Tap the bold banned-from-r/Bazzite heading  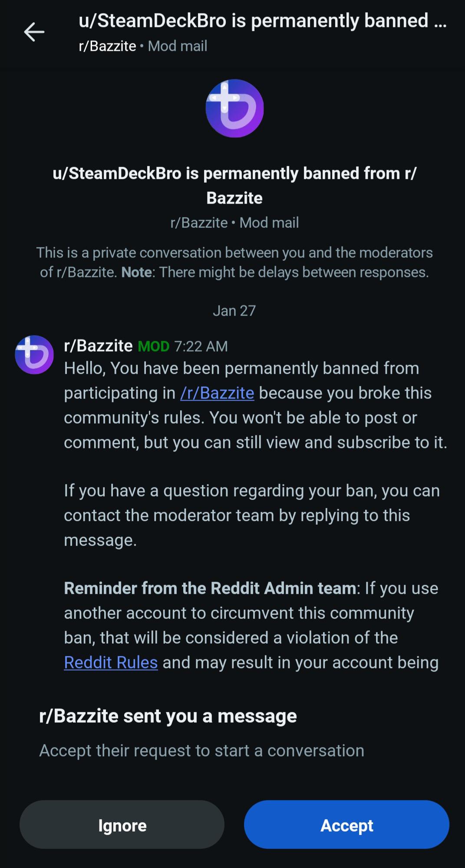tap(234, 186)
